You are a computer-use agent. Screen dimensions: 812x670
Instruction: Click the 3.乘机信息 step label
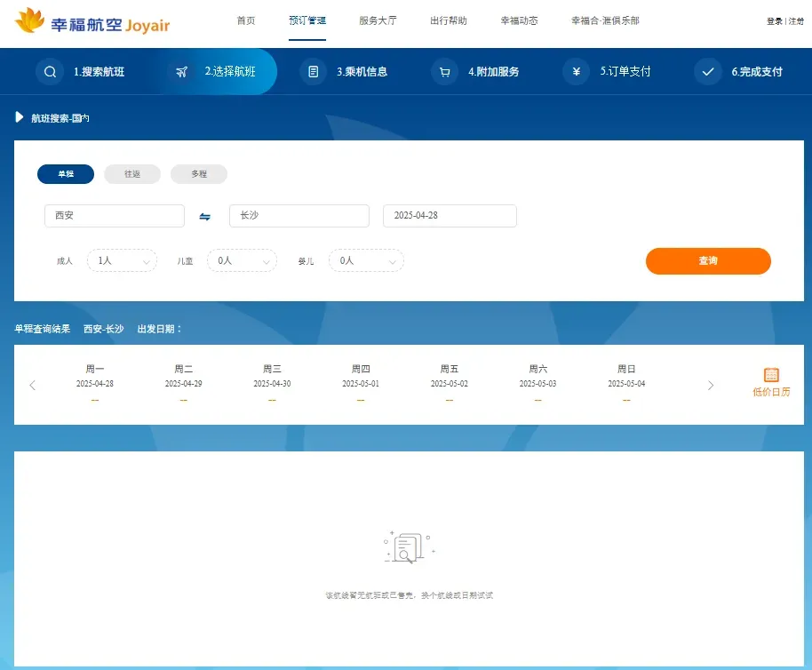[362, 71]
